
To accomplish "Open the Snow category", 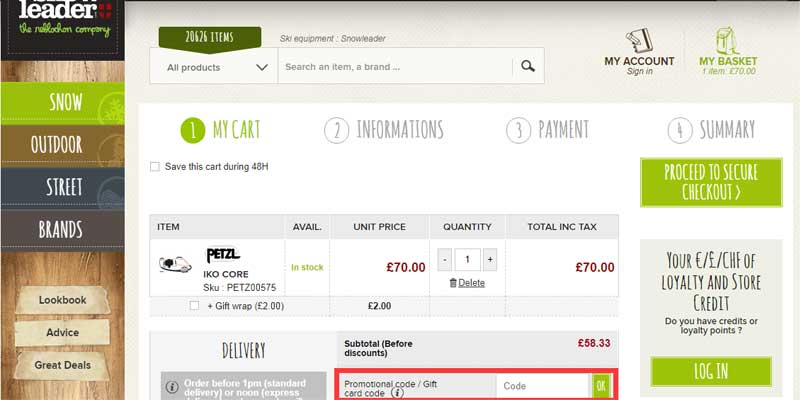I will tap(63, 103).
